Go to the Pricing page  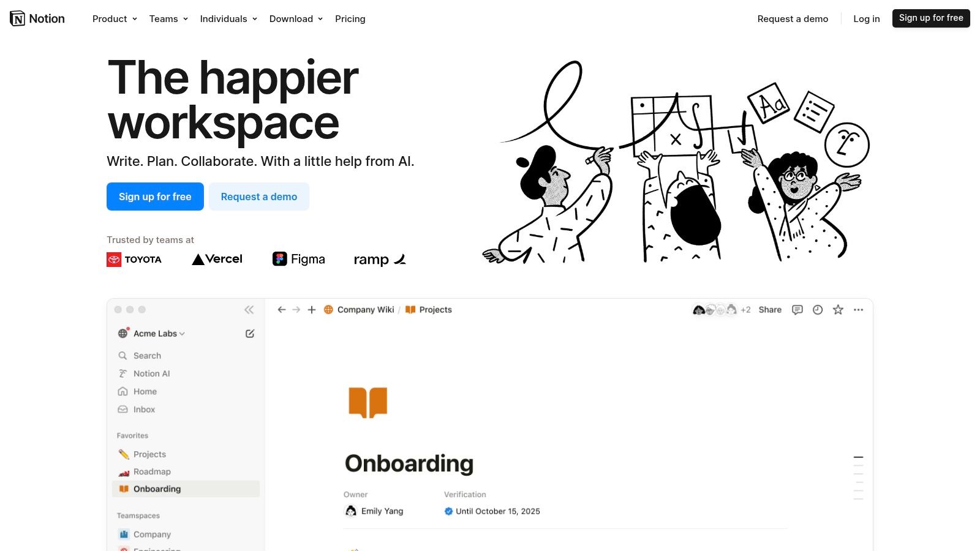pos(350,19)
